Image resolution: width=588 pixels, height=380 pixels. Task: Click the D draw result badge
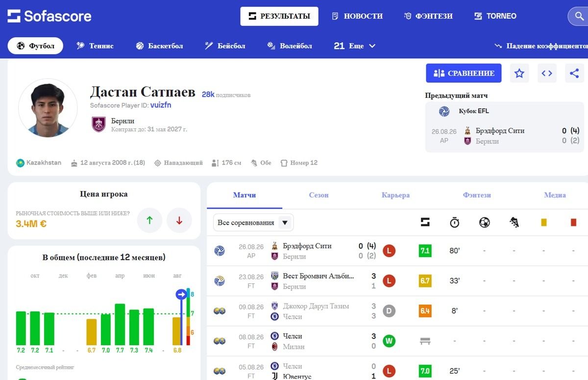(389, 311)
